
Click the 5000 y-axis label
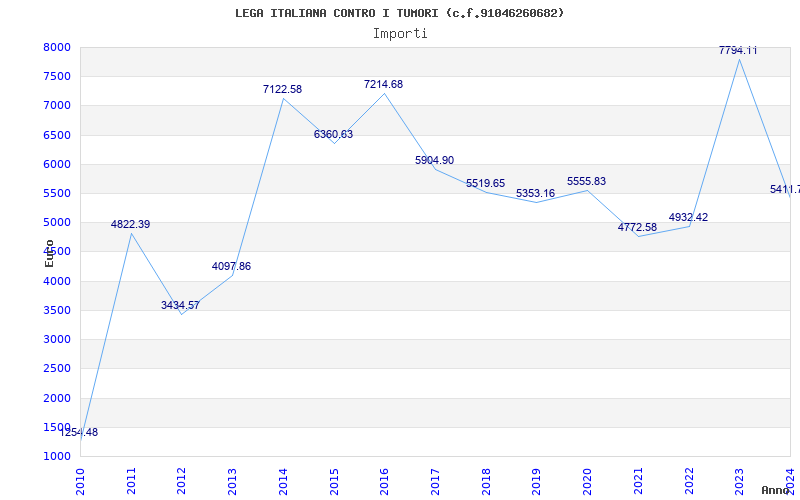(57, 222)
